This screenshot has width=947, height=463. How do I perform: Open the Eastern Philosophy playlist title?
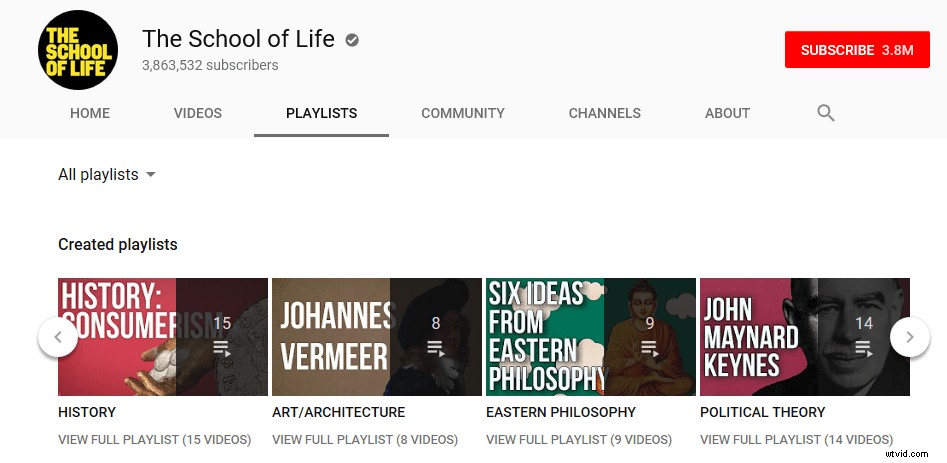(561, 412)
